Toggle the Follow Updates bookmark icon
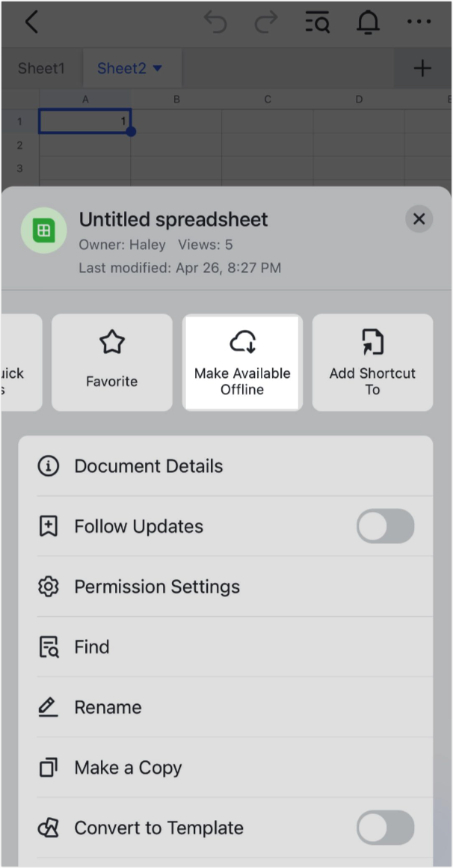Image resolution: width=453 pixels, height=868 pixels. coord(49,526)
